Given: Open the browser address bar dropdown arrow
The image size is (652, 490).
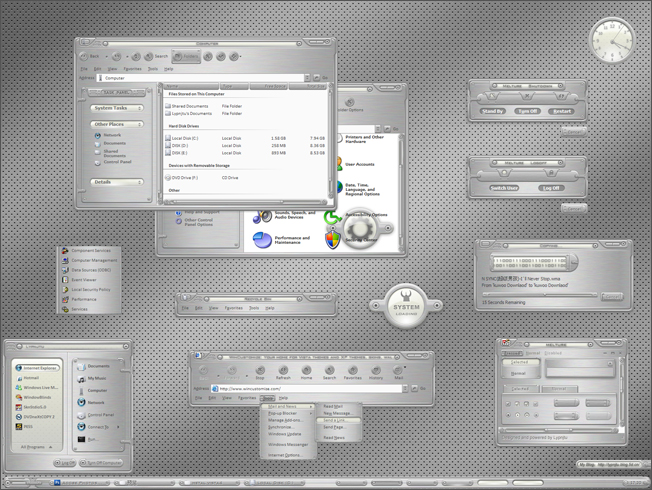Looking at the screenshot, I should click(405, 389).
